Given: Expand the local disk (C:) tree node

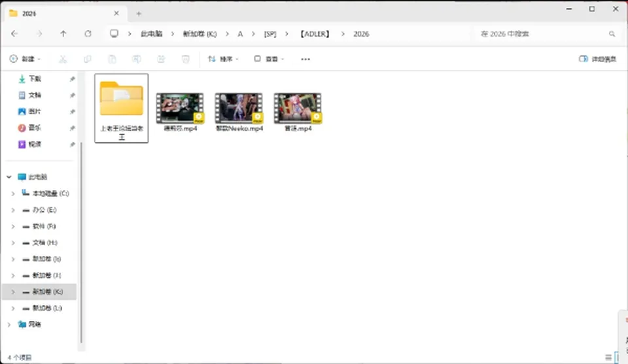Looking at the screenshot, I should coord(13,193).
